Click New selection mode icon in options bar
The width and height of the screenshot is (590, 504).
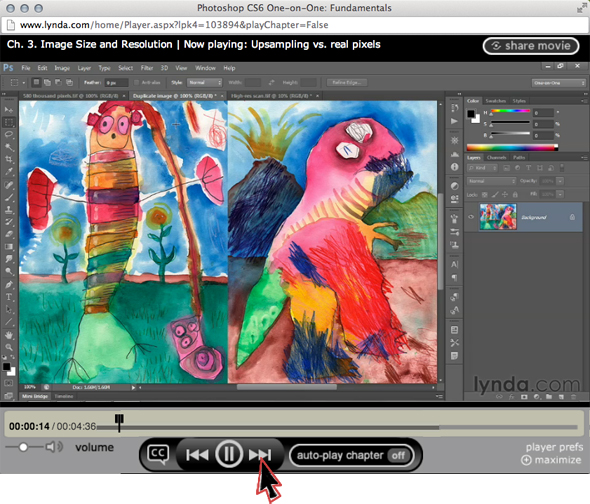click(x=36, y=82)
